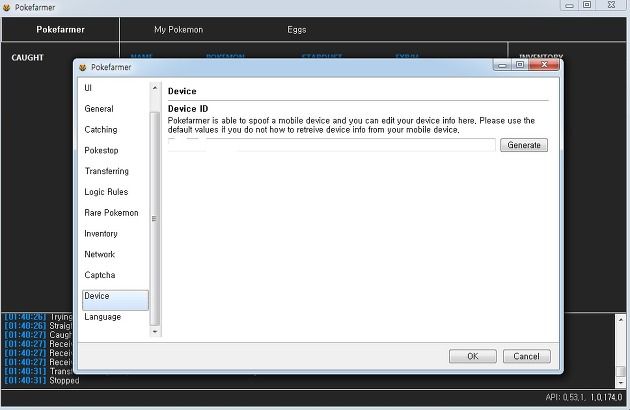Image resolution: width=630 pixels, height=410 pixels.
Task: Click the 'Stopped' log entry
Action: coord(64,381)
